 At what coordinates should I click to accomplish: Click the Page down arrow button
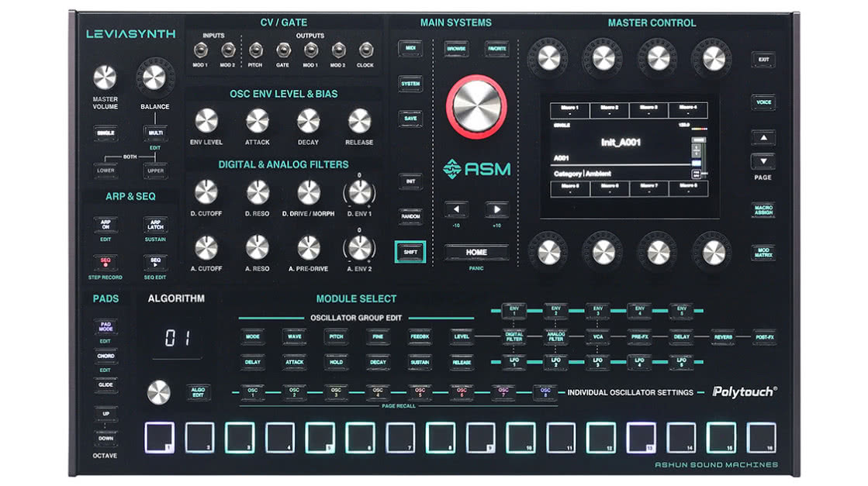[763, 161]
